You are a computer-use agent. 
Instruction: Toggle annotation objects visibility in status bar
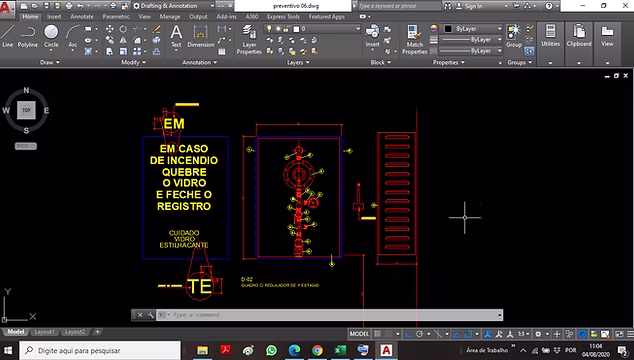click(488, 334)
